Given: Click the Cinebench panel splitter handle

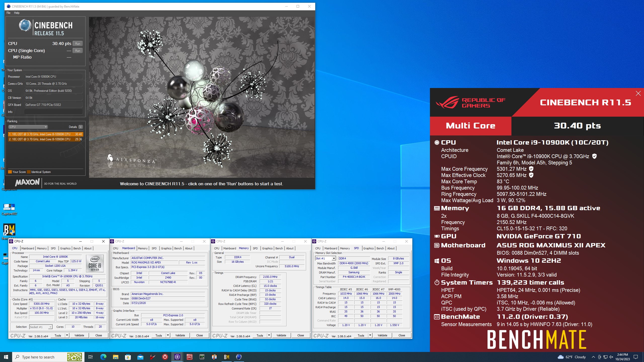Looking at the screenshot, I should 88,102.
